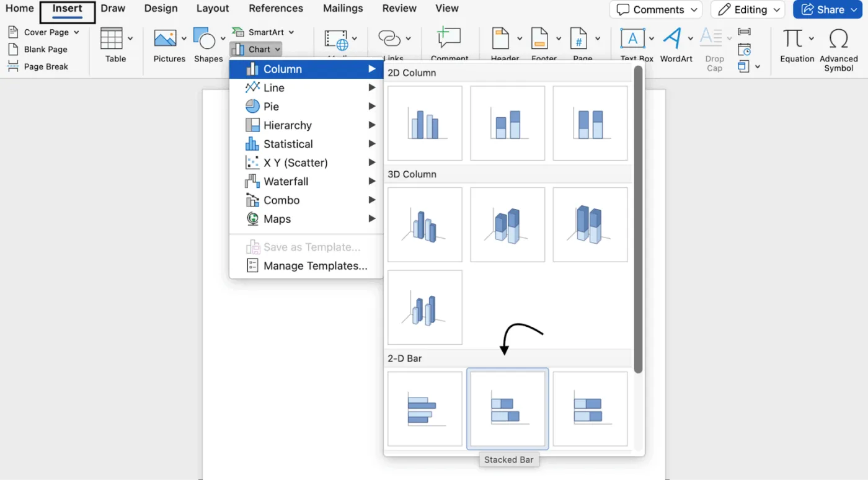Click the Equation icon

(x=792, y=38)
